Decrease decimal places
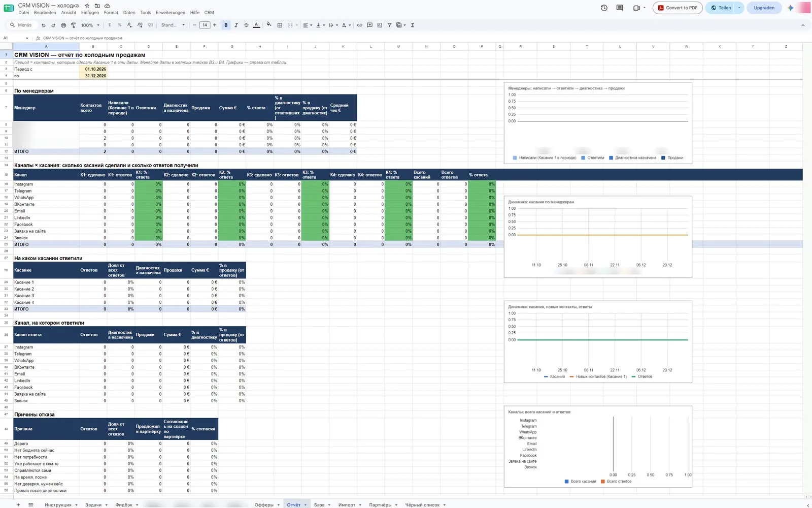812x508 pixels. pyautogui.click(x=130, y=25)
